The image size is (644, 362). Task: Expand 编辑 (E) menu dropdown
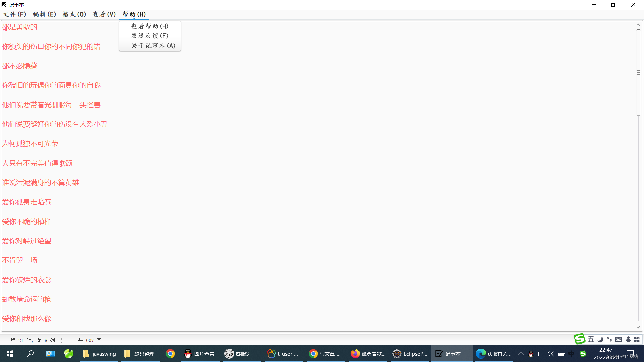point(44,14)
